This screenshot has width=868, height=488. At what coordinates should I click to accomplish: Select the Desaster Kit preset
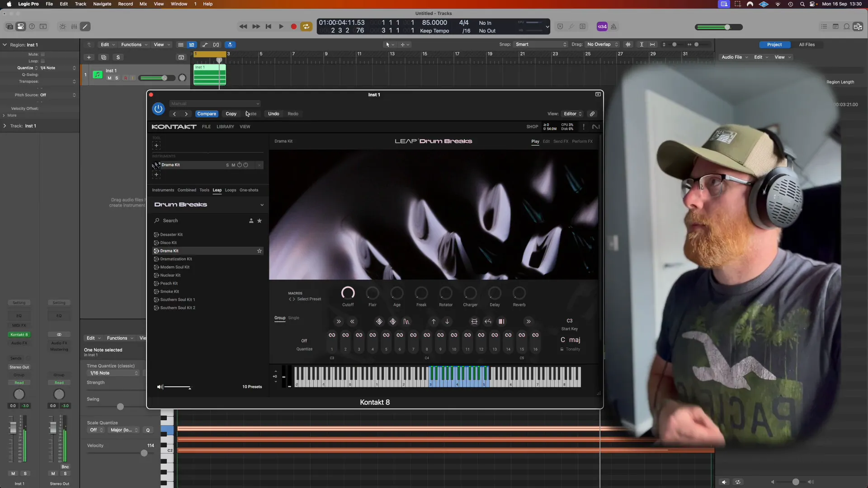(x=171, y=235)
